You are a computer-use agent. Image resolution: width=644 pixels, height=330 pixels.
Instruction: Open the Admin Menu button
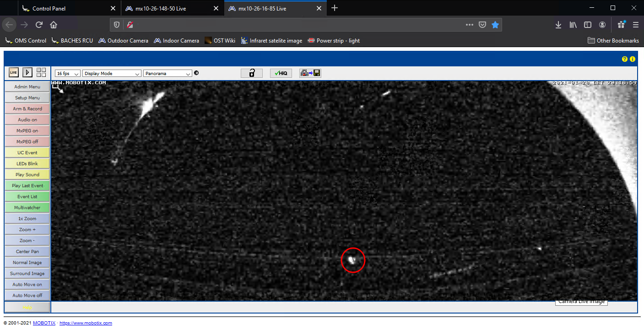pos(27,87)
